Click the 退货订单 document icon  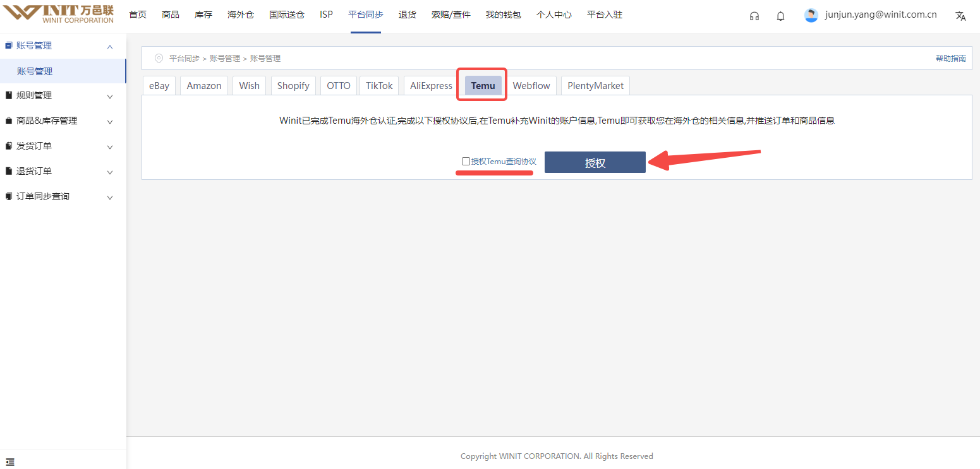click(9, 171)
